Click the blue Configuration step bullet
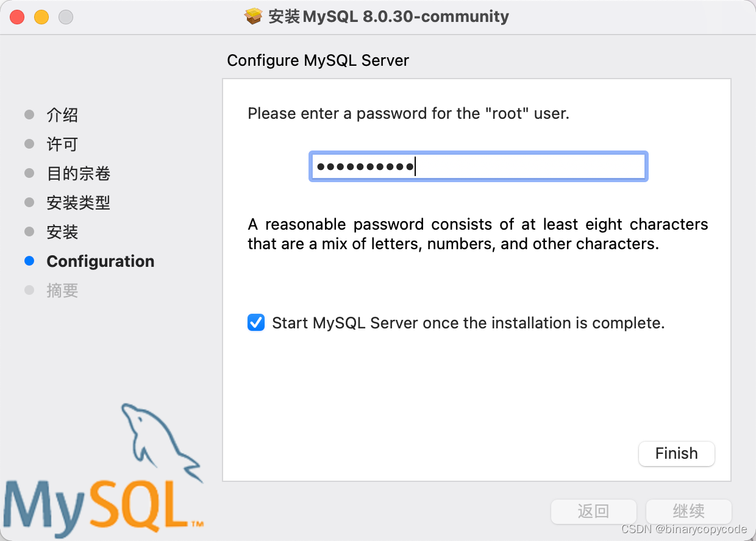 click(x=29, y=261)
